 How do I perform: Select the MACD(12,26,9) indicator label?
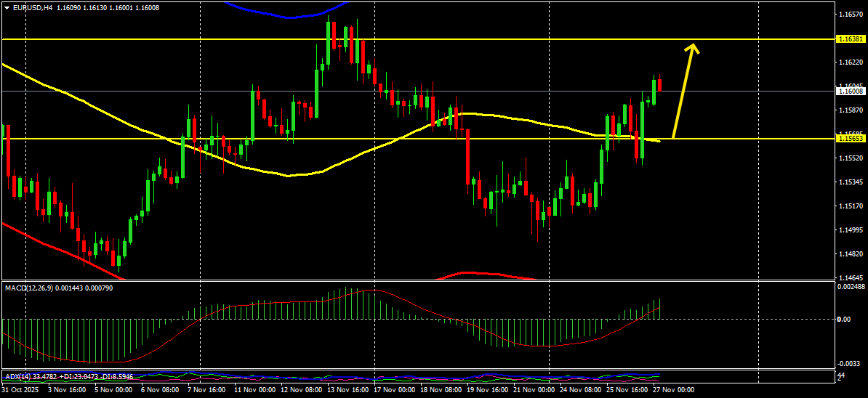tap(28, 288)
